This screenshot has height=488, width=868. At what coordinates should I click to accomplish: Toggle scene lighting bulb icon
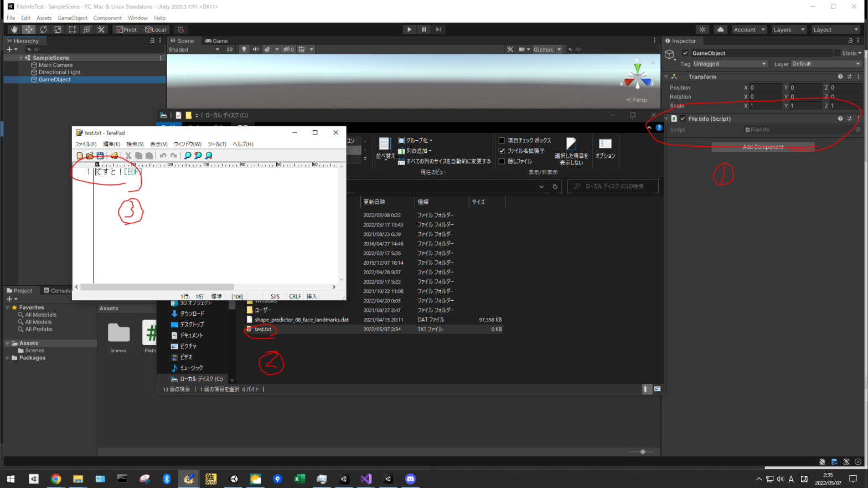[x=244, y=49]
